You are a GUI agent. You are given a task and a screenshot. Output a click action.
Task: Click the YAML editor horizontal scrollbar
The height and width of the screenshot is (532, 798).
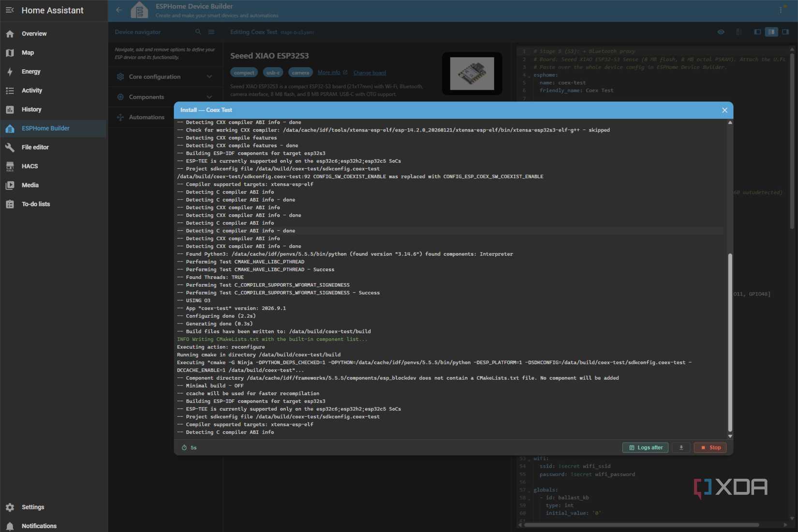[642, 525]
